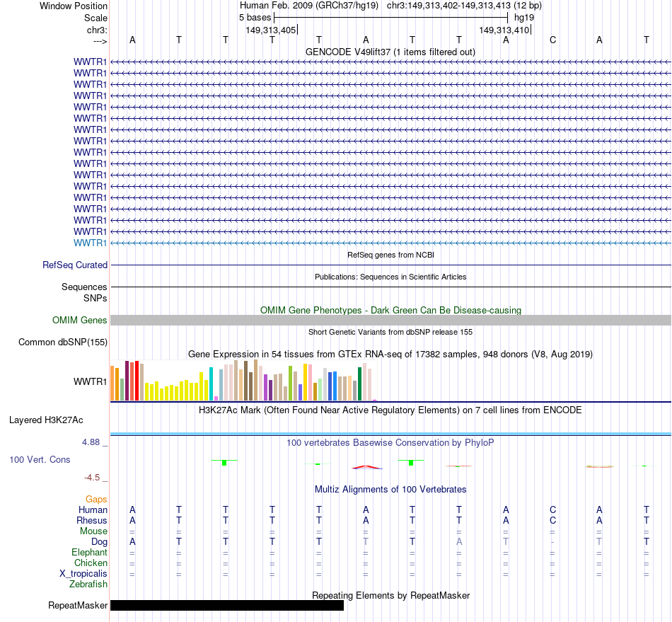Click the black WWTR1 label beside GTEx chart
The image size is (672, 622).
tap(90, 381)
